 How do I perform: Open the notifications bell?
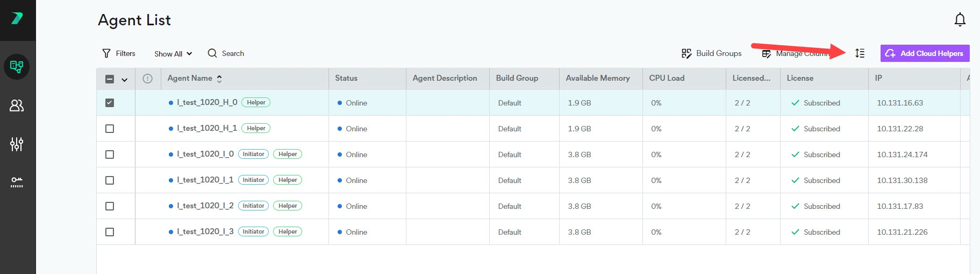[960, 20]
